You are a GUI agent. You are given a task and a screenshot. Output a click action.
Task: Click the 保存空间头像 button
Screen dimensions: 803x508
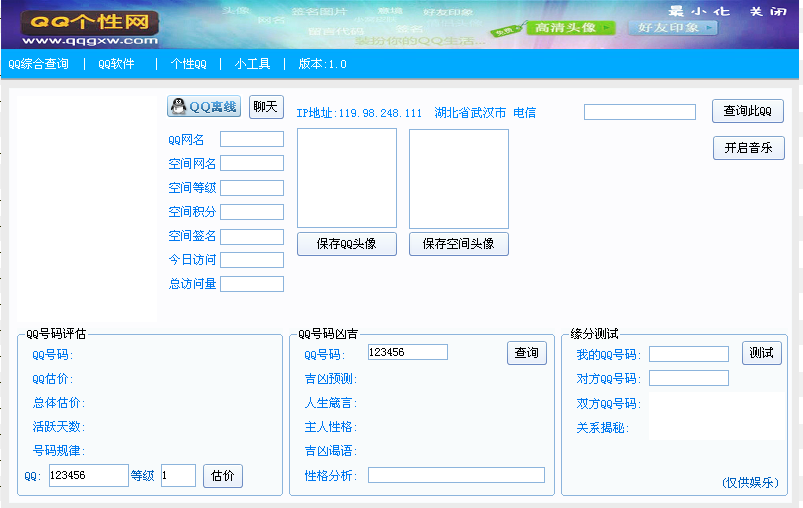pyautogui.click(x=459, y=244)
